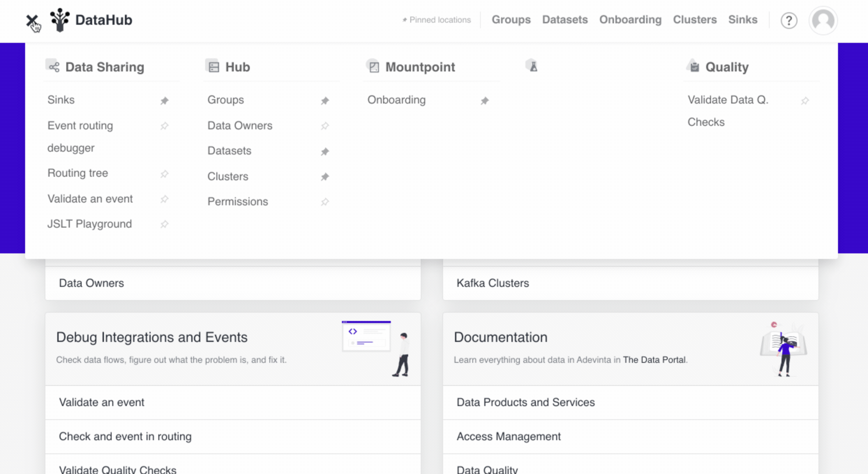Click the Mountpoint section icon
The height and width of the screenshot is (474, 868).
(374, 67)
